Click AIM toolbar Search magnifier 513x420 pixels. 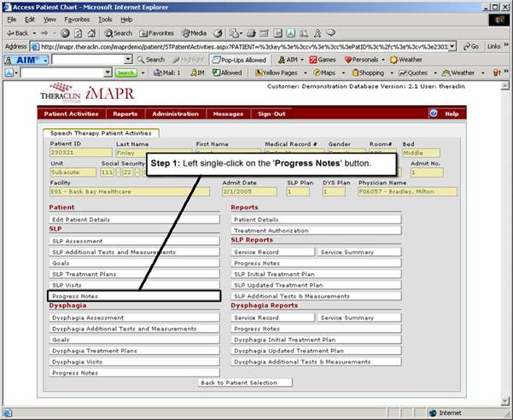pos(151,60)
